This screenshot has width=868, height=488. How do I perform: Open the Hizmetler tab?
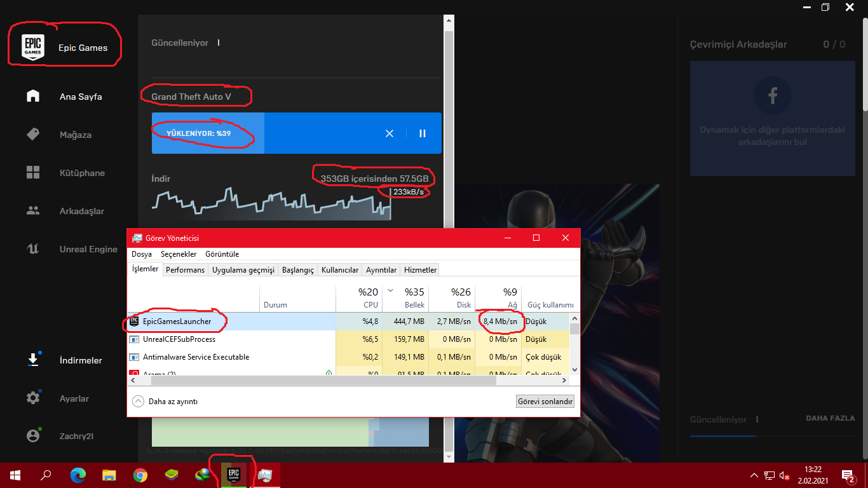[x=420, y=270]
